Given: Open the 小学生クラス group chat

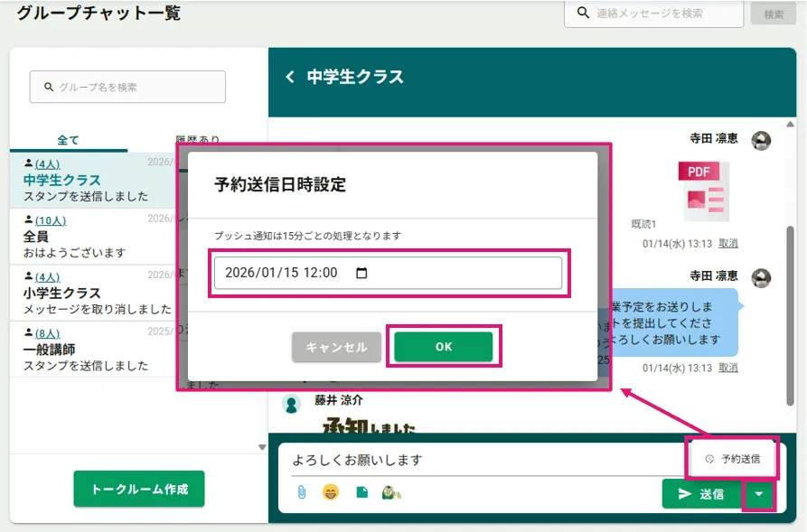Looking at the screenshot, I should tap(62, 293).
